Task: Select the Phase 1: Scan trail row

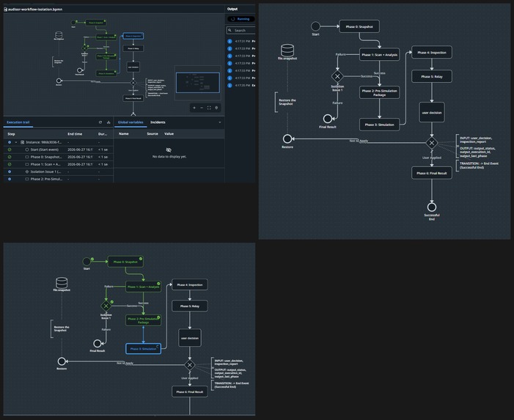Action: [x=59, y=164]
